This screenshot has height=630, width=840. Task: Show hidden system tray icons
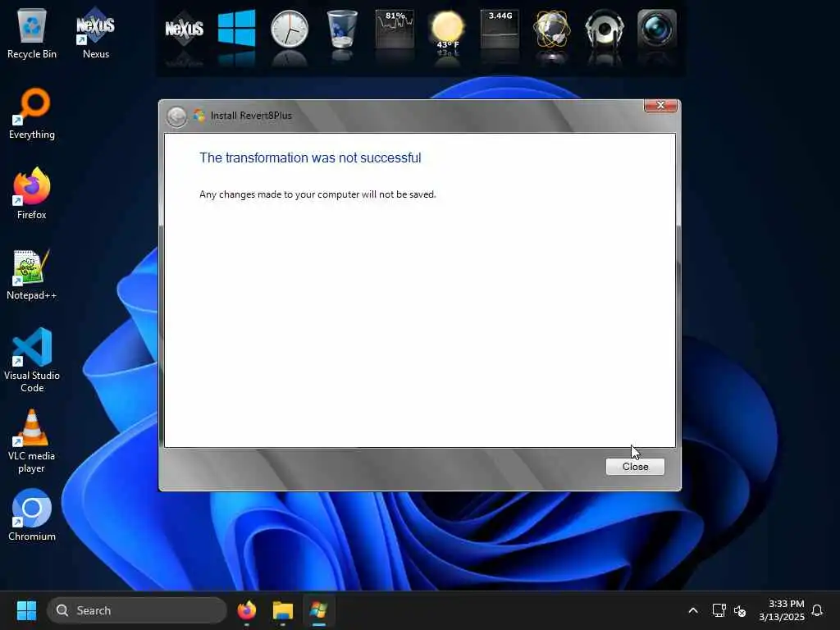692,610
